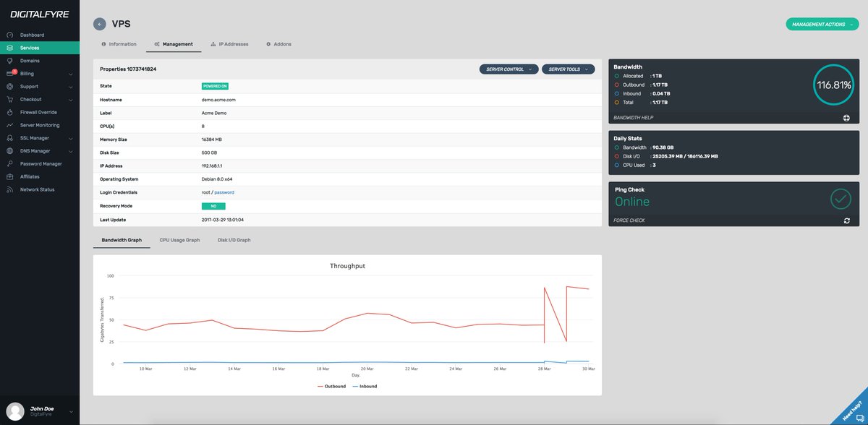Click the Force Check refresh icon
Screen dimensions: 868x425
[x=846, y=220]
